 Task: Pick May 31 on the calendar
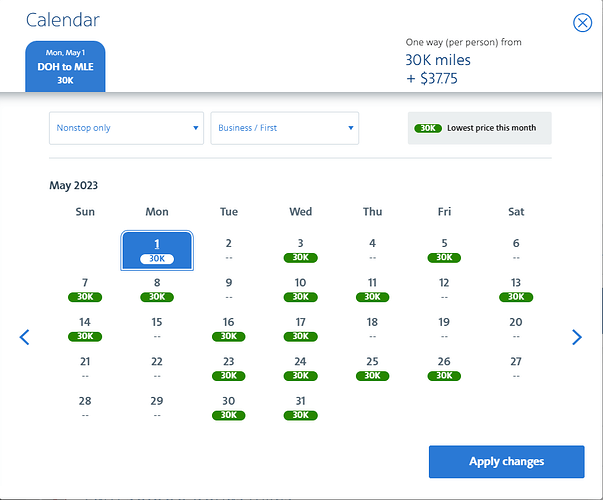click(300, 407)
